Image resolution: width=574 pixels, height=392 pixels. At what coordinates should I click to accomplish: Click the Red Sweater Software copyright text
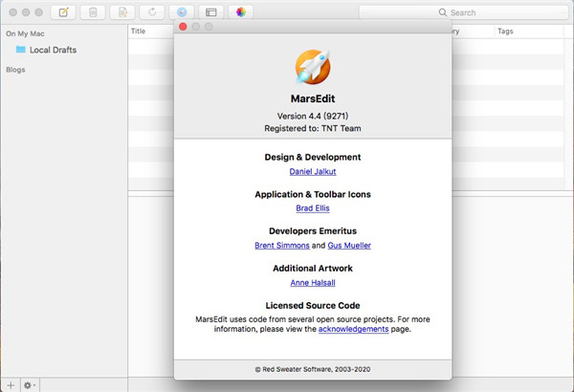[313, 369]
